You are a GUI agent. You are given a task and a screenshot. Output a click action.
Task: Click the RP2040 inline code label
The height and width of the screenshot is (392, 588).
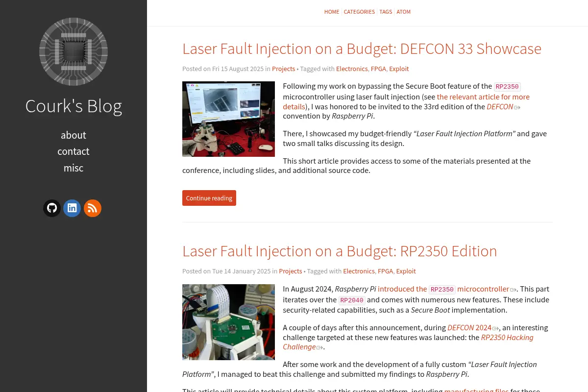(x=352, y=300)
